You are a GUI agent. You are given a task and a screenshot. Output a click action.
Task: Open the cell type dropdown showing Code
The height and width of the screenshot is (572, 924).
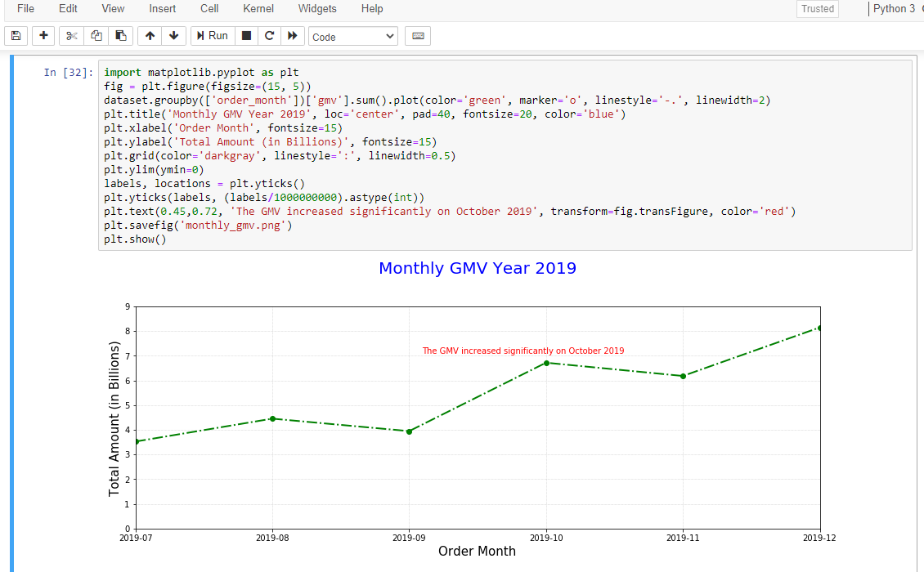(x=352, y=35)
